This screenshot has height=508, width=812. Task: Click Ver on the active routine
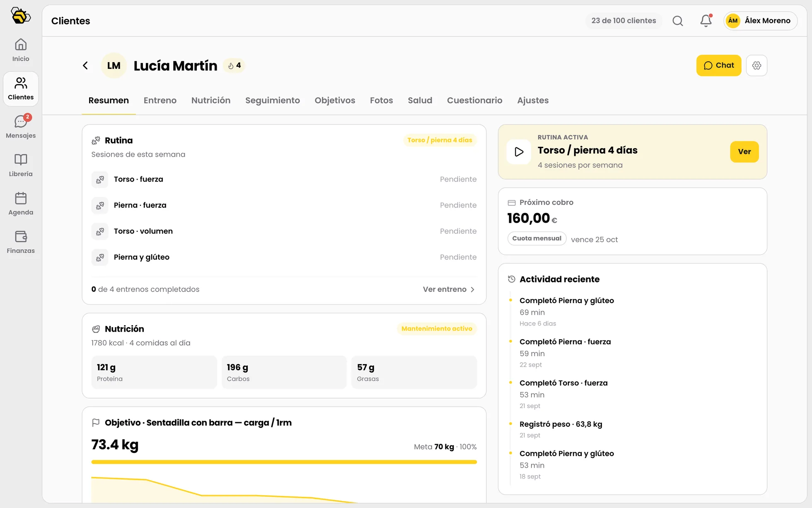pos(744,152)
